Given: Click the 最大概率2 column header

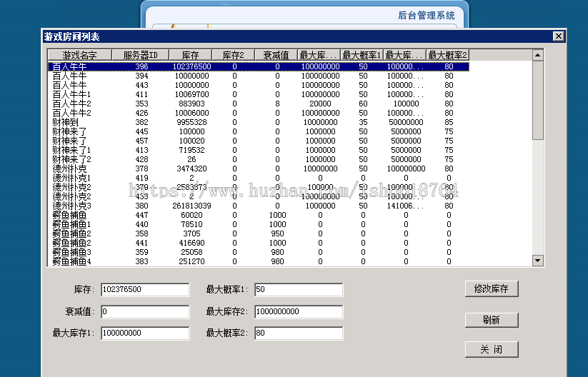Looking at the screenshot, I should point(448,55).
